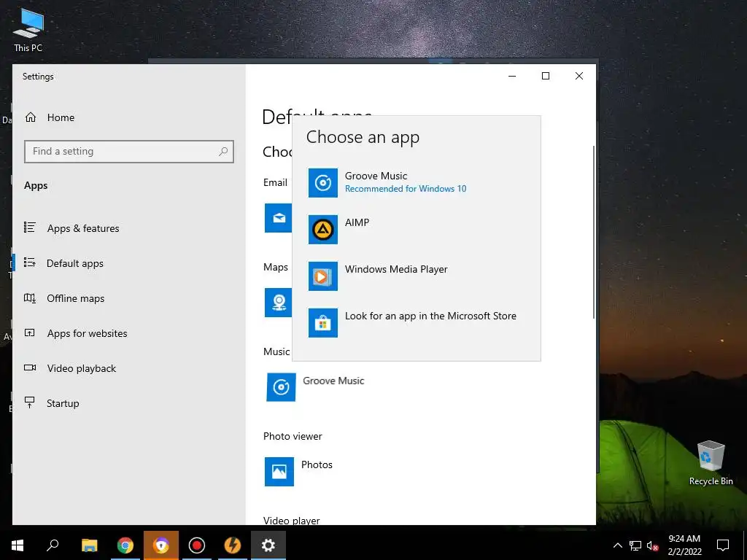The image size is (747, 560).
Task: Launch Google Chrome from the taskbar
Action: (125, 545)
